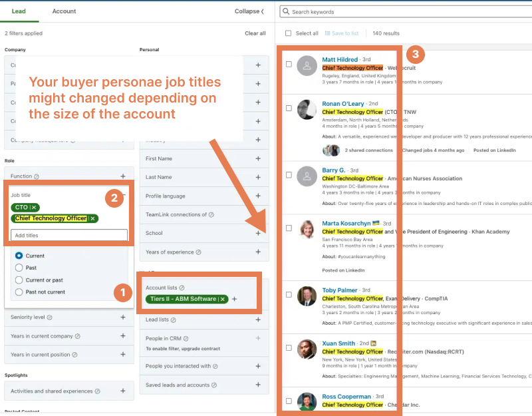Expand the Function filter
532x416 pixels.
pos(123,176)
